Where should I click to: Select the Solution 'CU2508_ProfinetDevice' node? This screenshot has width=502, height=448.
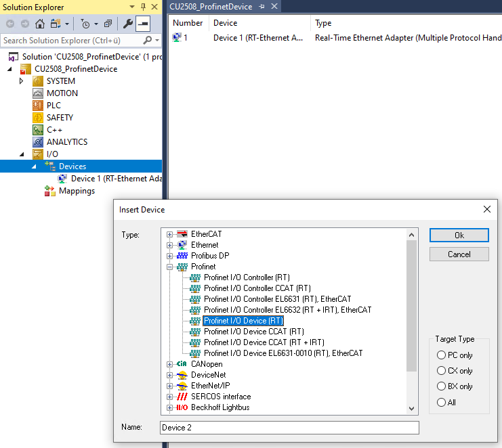(x=92, y=57)
